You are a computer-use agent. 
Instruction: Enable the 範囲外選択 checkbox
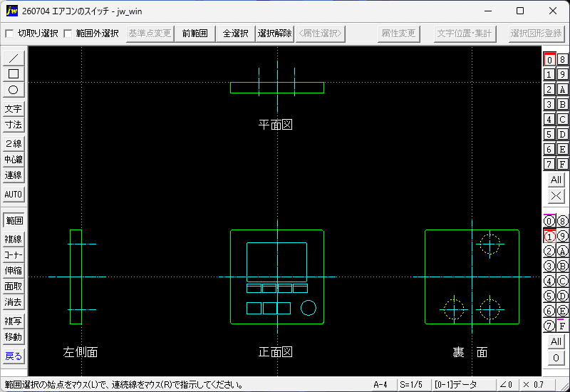pyautogui.click(x=68, y=33)
